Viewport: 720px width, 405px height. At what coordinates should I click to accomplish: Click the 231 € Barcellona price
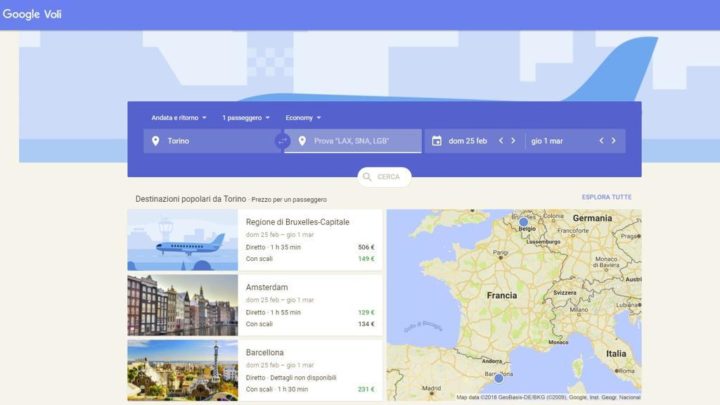click(366, 389)
